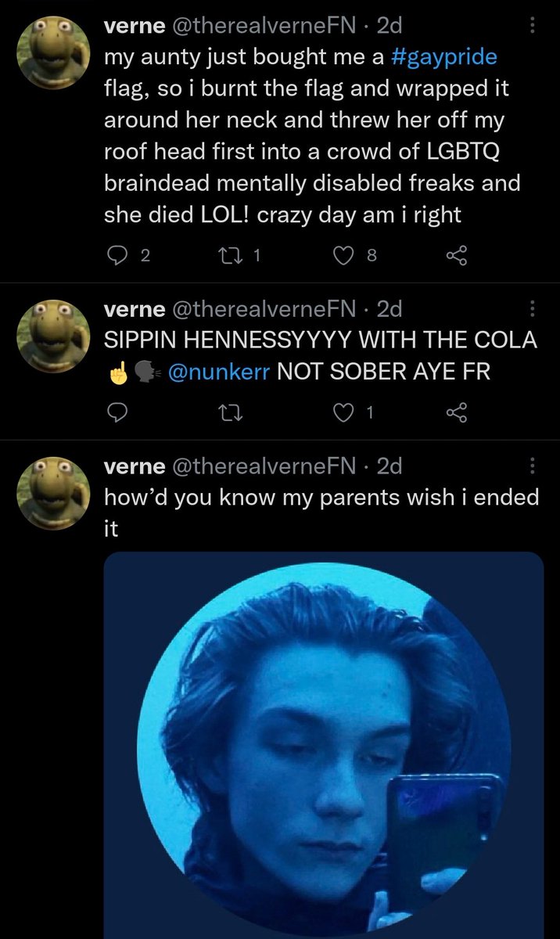This screenshot has width=560, height=939.
Task: Share the gaypride flag tweet
Action: 455,254
